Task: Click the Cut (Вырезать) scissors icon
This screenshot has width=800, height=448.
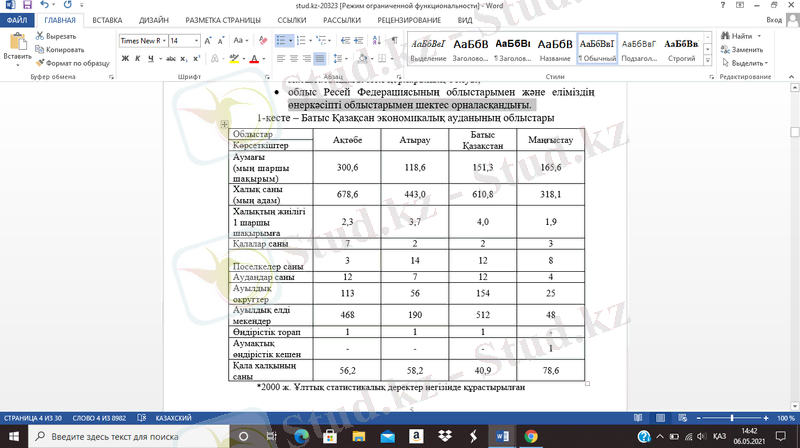Action: 40,36
